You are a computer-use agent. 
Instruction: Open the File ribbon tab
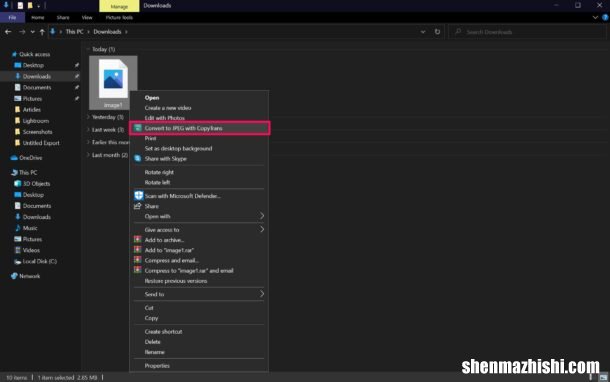pos(12,18)
